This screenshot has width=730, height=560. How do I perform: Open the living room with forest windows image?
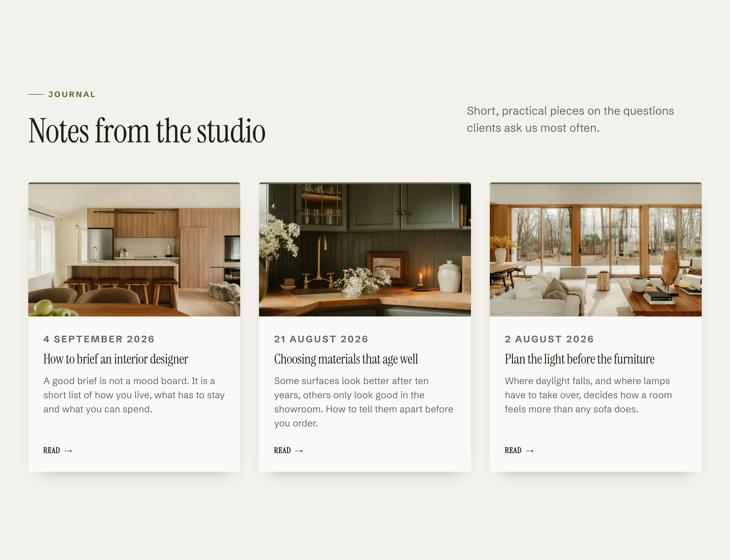pyautogui.click(x=596, y=250)
